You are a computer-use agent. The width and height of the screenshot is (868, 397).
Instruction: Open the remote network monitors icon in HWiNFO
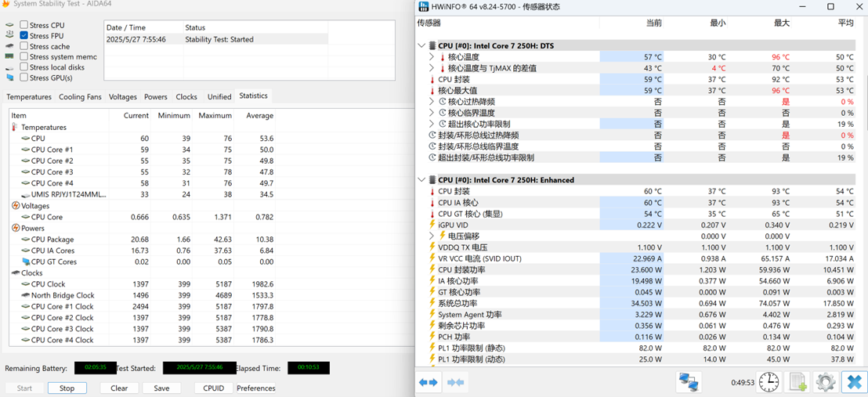(x=689, y=382)
